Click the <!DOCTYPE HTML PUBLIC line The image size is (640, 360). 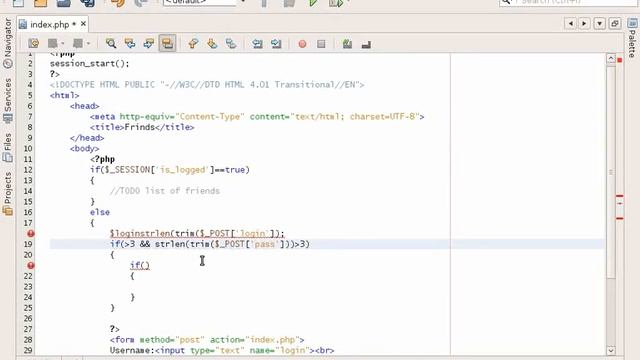coord(207,85)
